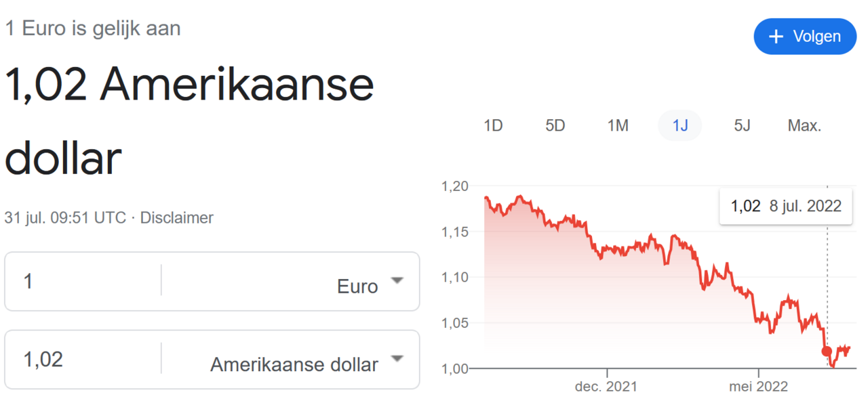Click the '1 Euro is gelijk aan' text
Screen dimensions: 868x403
[93, 28]
